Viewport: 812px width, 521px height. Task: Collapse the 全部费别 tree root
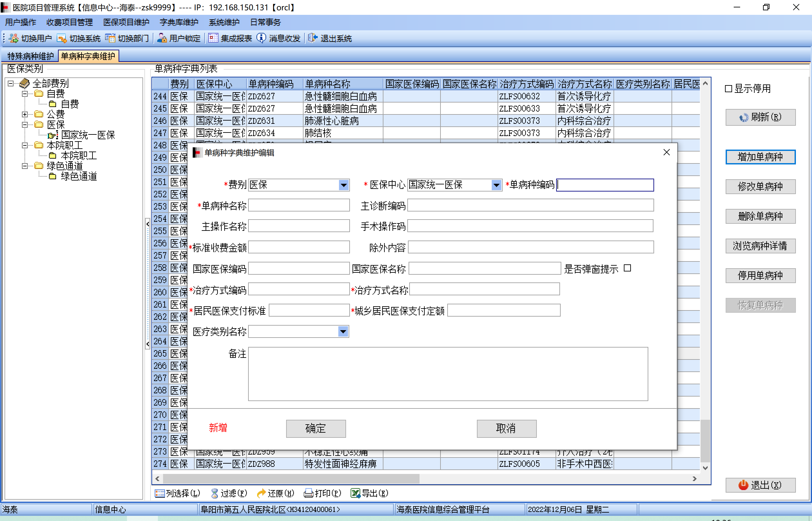[11, 83]
